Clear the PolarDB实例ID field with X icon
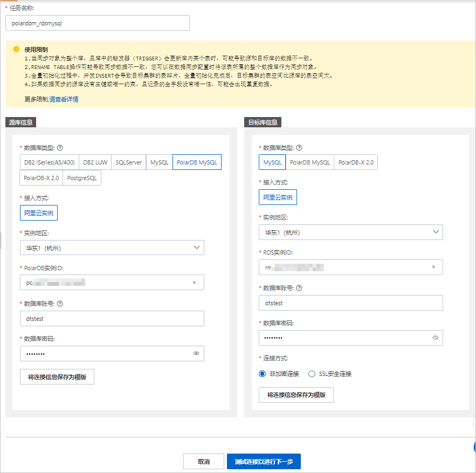This screenshot has height=473, width=476. click(194, 283)
